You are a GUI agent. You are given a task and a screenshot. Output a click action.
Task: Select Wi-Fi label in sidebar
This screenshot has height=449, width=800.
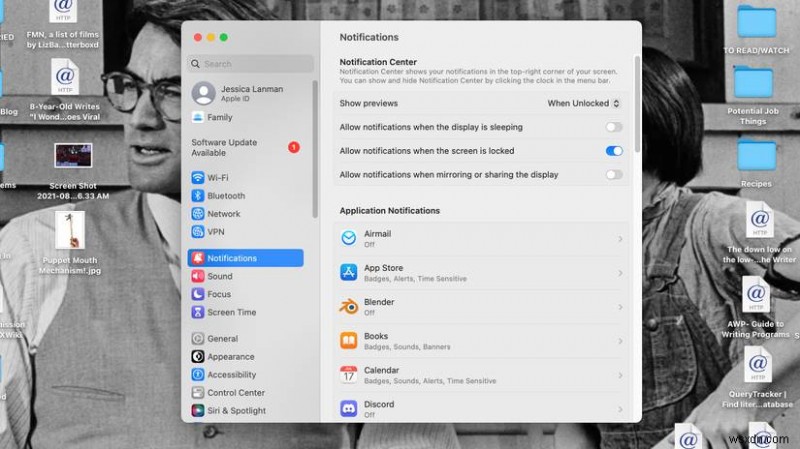coord(218,178)
